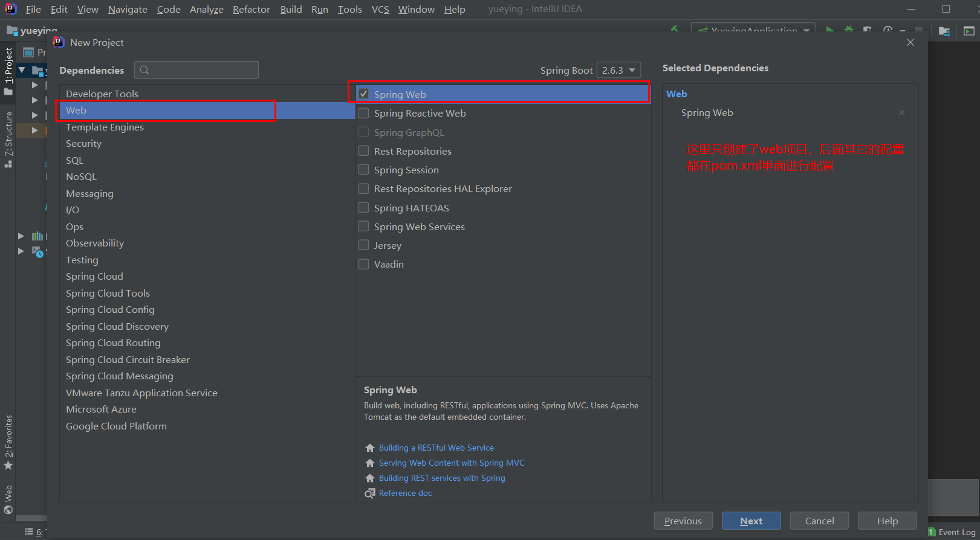Click the Next button
This screenshot has width=980, height=540.
pos(751,521)
